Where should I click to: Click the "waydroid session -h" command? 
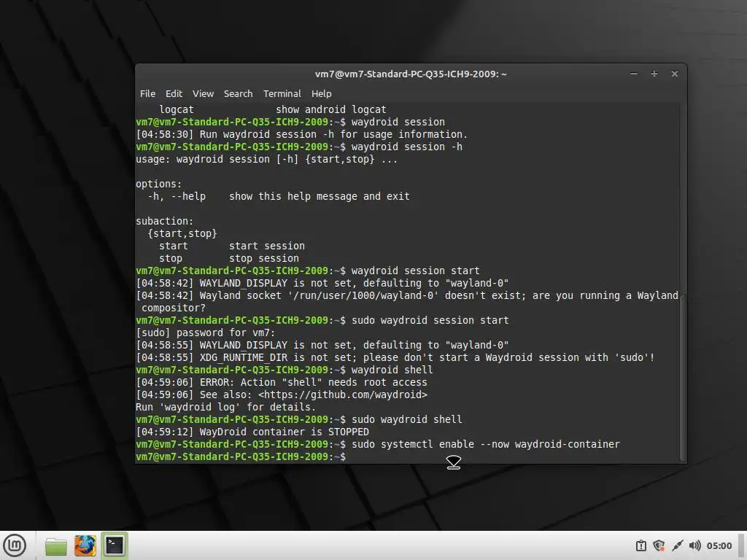coord(407,147)
